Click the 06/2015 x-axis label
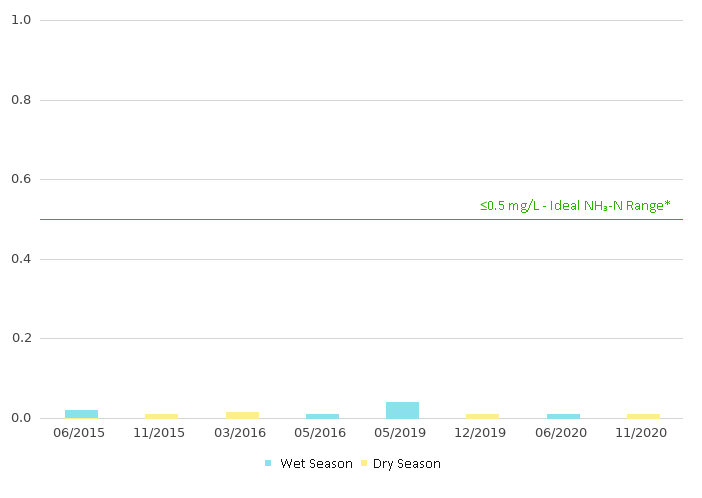The image size is (702, 498). click(81, 433)
